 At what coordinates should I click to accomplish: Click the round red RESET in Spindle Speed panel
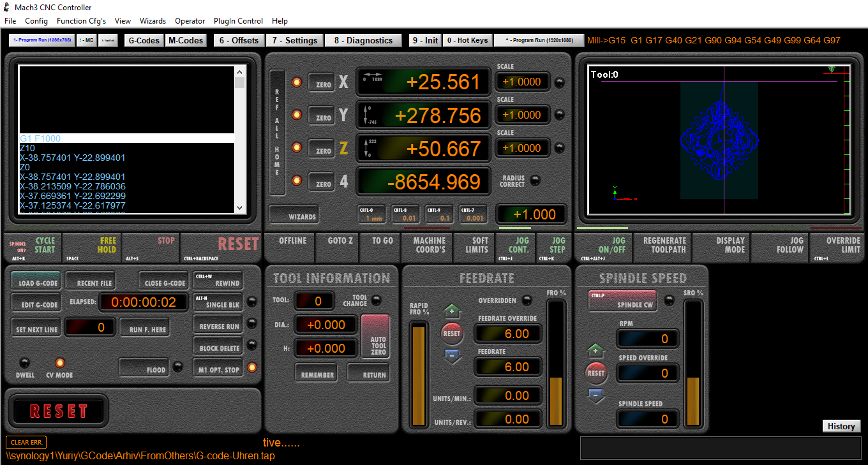[595, 373]
